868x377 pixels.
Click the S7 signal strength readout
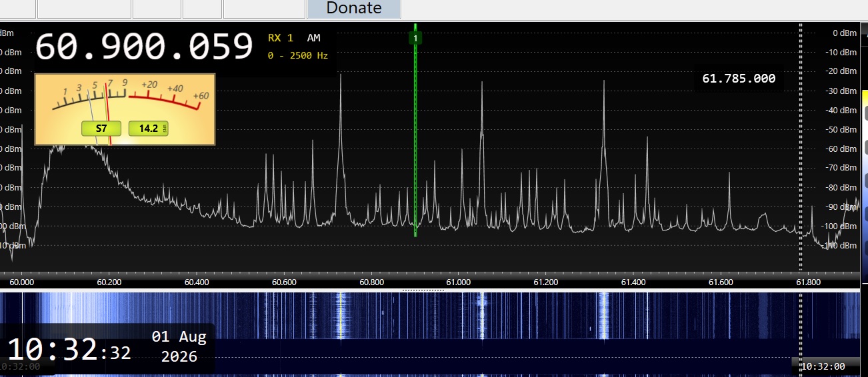tap(101, 128)
